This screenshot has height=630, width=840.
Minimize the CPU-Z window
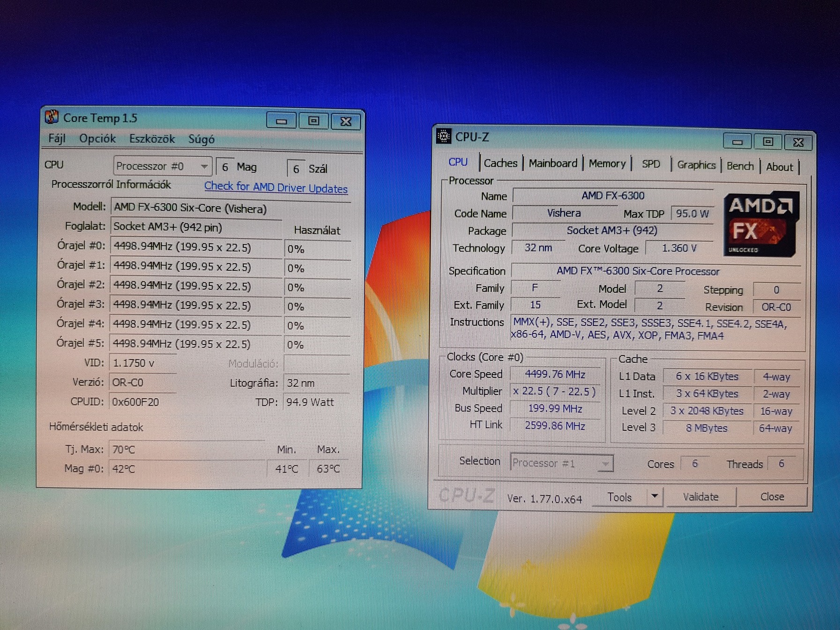[737, 141]
